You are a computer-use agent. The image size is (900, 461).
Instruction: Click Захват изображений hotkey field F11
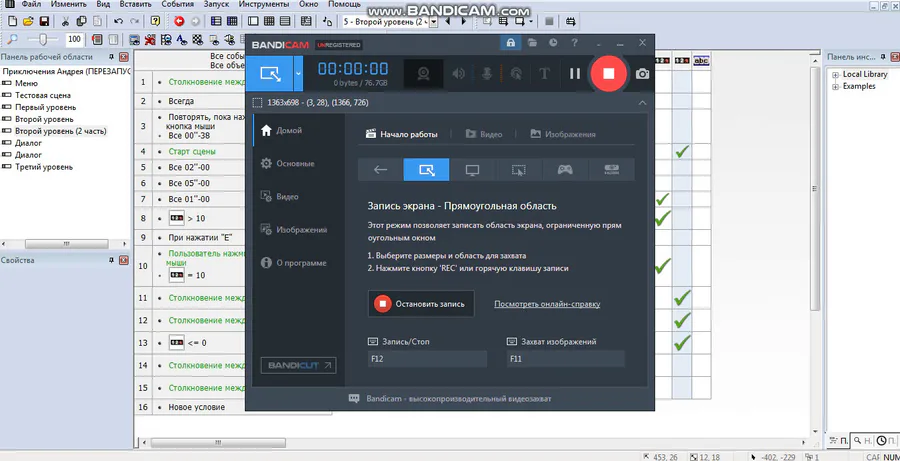pyautogui.click(x=565, y=359)
